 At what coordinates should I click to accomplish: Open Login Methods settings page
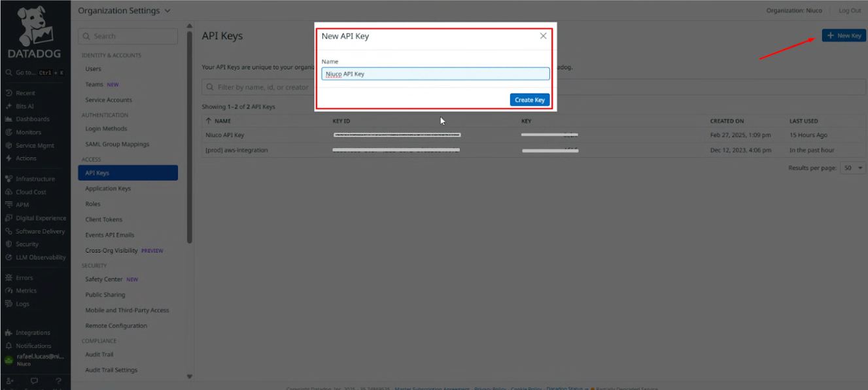106,129
